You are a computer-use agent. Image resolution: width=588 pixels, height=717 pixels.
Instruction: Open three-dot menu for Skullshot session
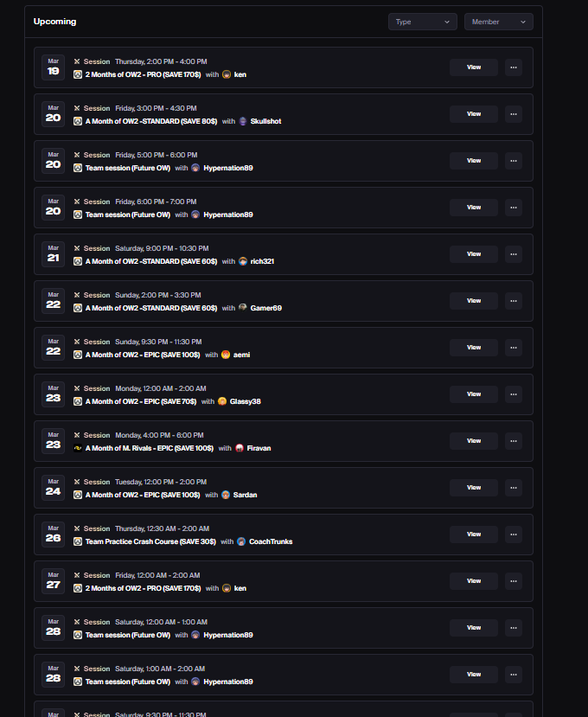(514, 114)
